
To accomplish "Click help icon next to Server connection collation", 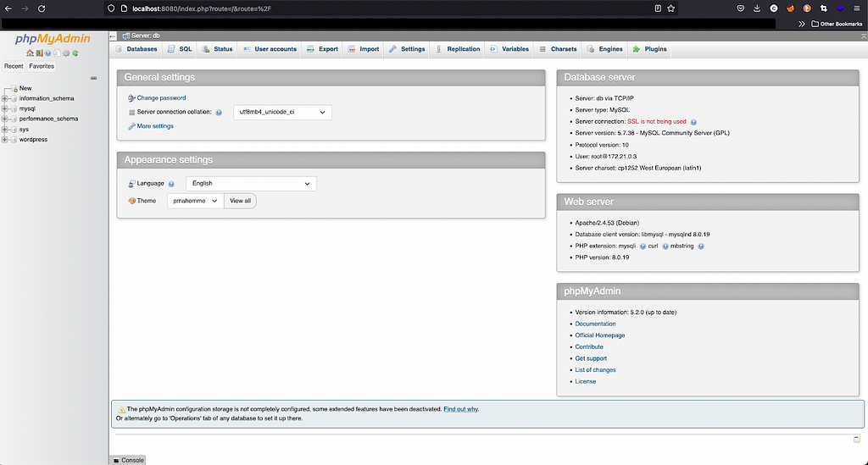I will click(219, 113).
